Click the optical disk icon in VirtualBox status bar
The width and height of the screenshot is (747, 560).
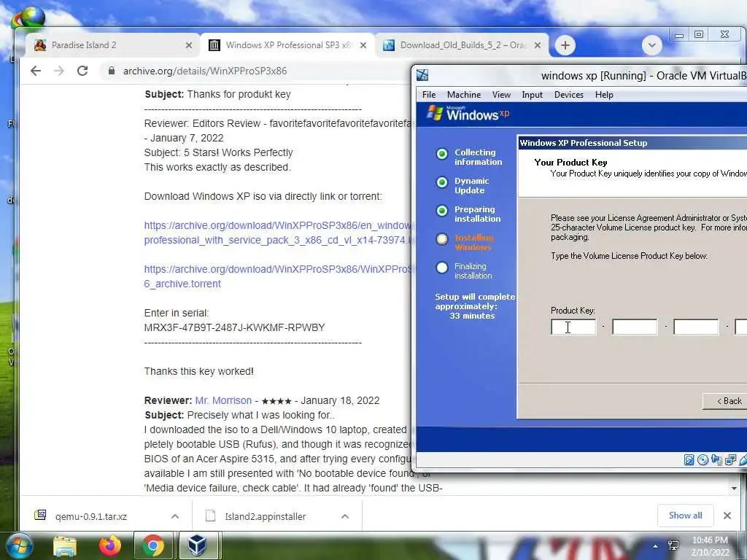[703, 459]
